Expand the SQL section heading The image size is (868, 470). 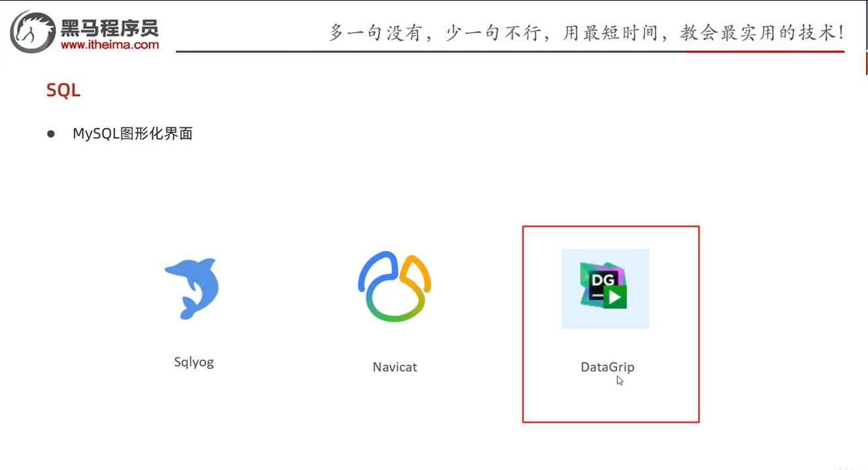pyautogui.click(x=62, y=90)
